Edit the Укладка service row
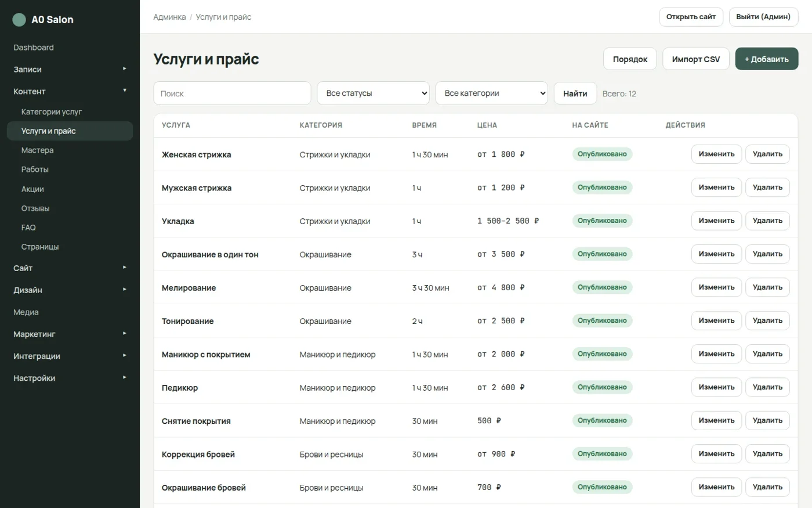812x508 pixels. tap(716, 221)
